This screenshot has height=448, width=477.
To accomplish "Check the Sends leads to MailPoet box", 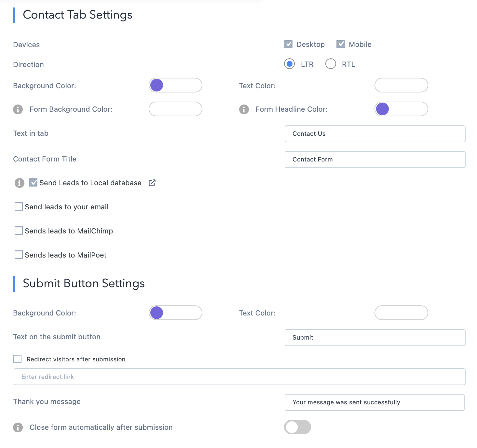I will click(x=19, y=255).
